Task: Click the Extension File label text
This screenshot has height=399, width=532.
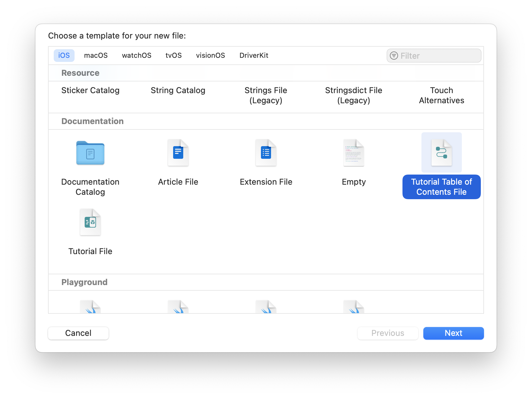Action: (266, 182)
